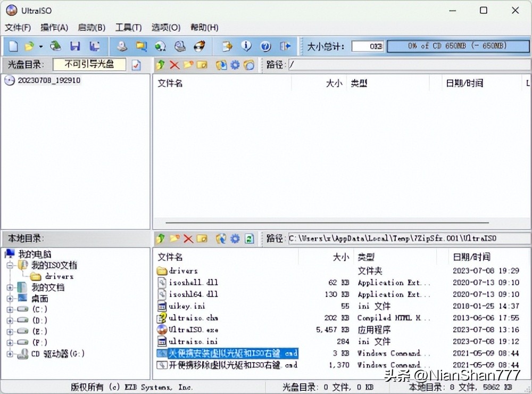Save the current ISO image

(x=76, y=46)
